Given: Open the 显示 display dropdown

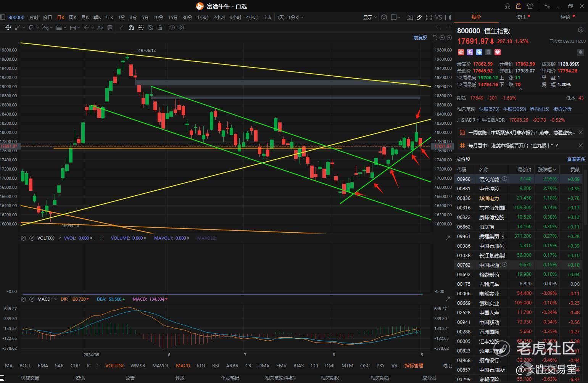Looking at the screenshot, I should pyautogui.click(x=370, y=17).
